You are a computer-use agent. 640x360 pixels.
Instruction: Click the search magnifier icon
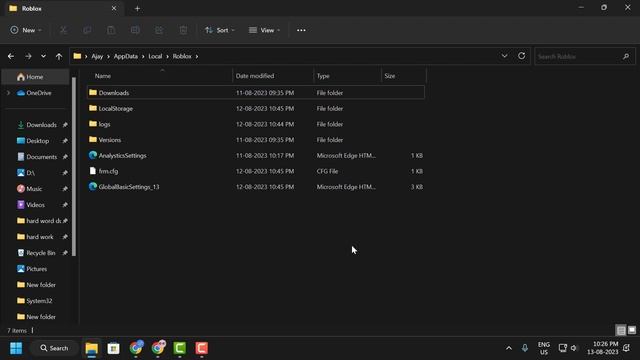[x=626, y=56]
